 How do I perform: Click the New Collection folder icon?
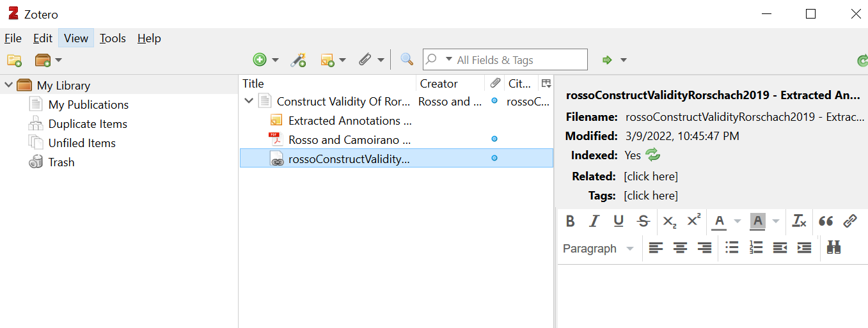coord(14,60)
